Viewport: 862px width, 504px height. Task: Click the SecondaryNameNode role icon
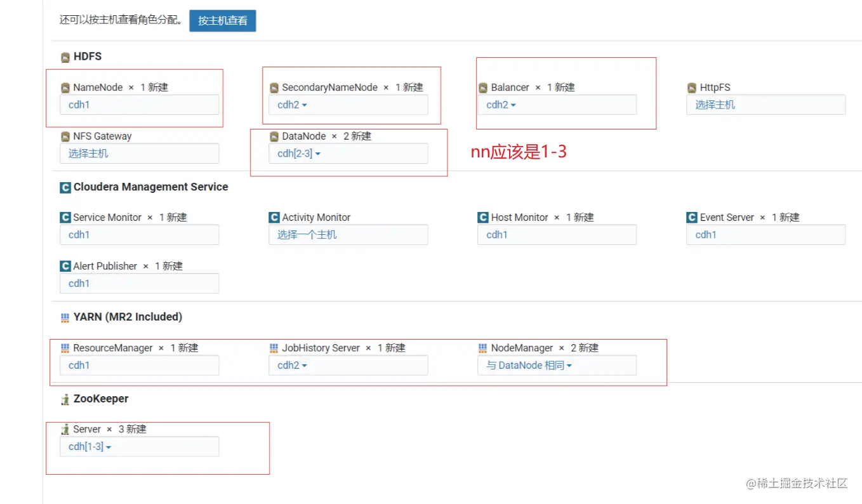coord(274,88)
